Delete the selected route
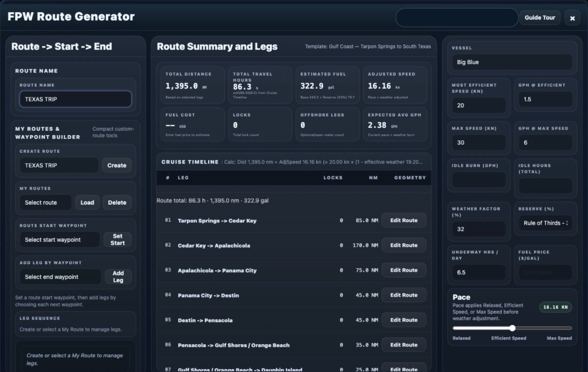 [117, 203]
